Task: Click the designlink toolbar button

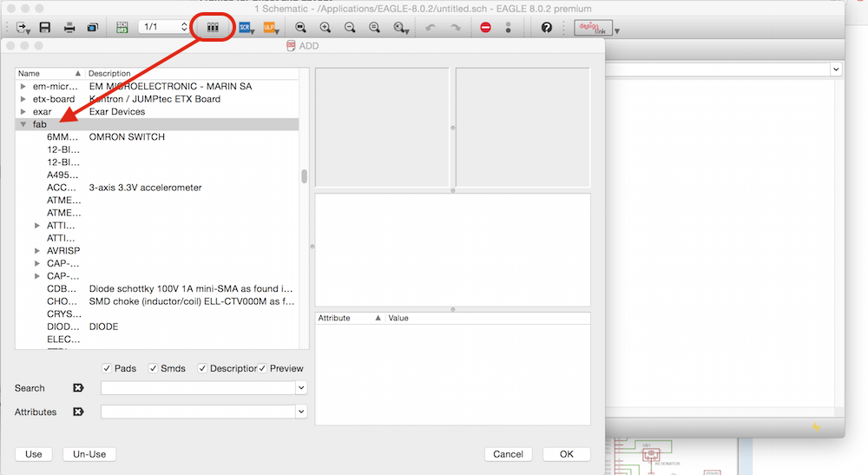Action: pos(593,28)
